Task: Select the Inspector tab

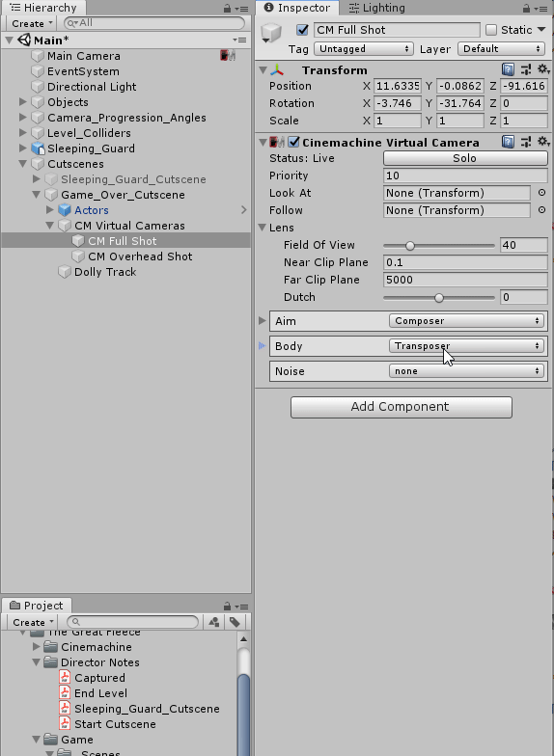Action: [x=297, y=8]
